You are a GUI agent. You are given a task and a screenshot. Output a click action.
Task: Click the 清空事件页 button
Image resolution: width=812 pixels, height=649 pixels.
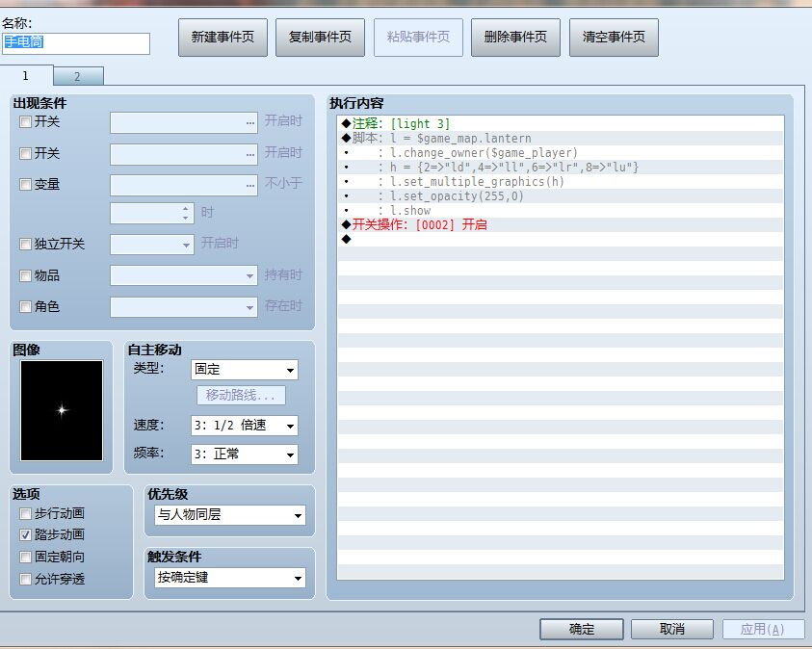(x=614, y=38)
